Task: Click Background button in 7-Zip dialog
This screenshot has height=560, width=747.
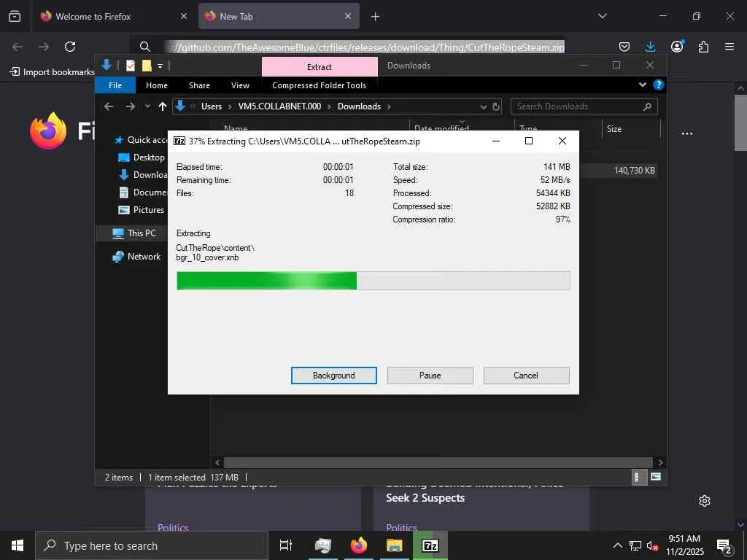Action: click(x=333, y=376)
